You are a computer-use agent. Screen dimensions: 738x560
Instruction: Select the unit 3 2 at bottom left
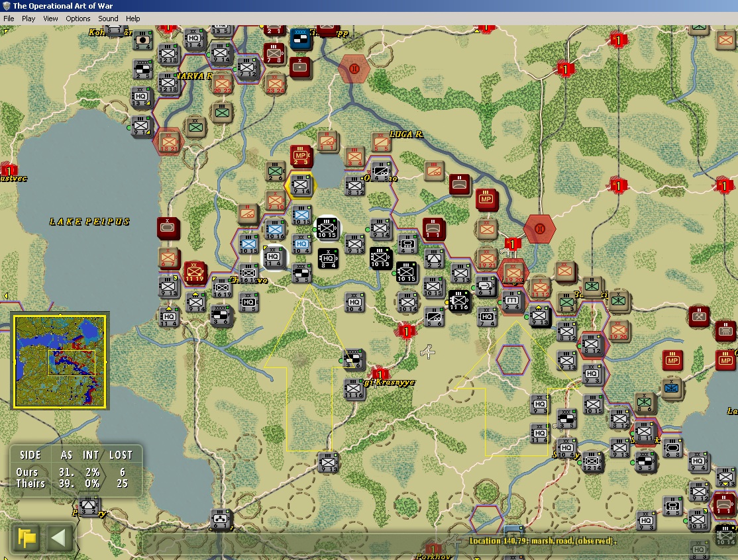pyautogui.click(x=88, y=506)
